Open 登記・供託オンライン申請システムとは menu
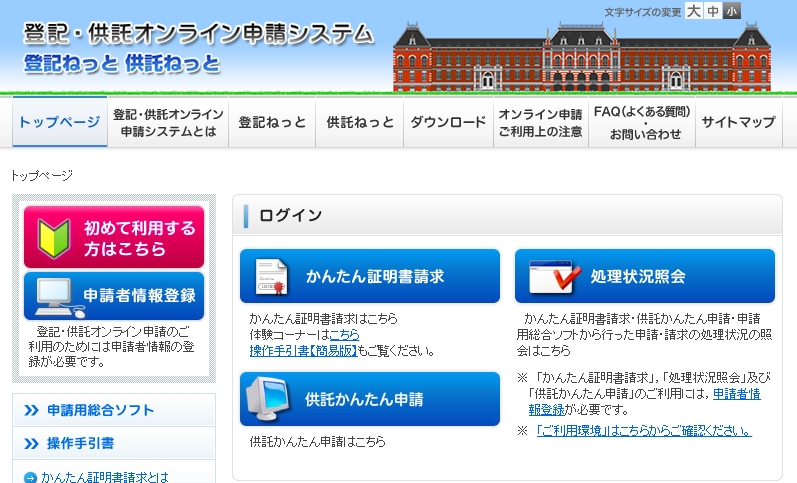The height and width of the screenshot is (483, 797). tap(168, 123)
